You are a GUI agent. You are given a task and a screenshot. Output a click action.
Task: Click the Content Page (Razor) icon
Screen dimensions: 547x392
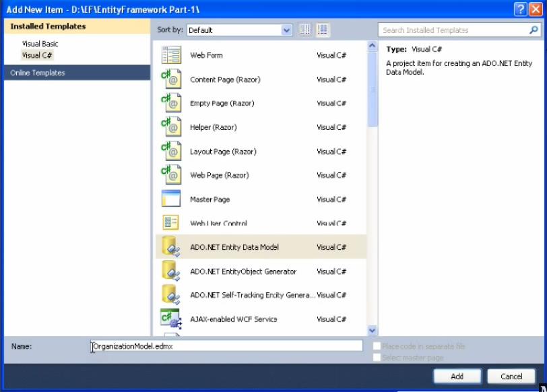(171, 79)
